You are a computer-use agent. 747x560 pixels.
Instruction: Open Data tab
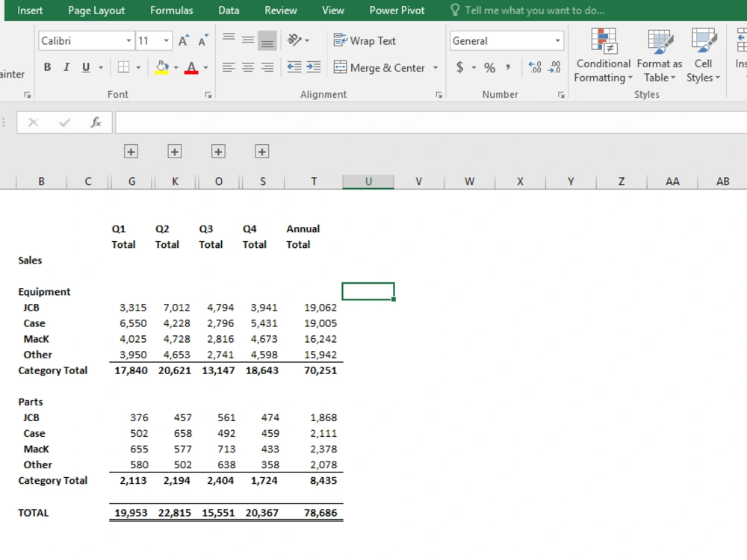click(229, 10)
